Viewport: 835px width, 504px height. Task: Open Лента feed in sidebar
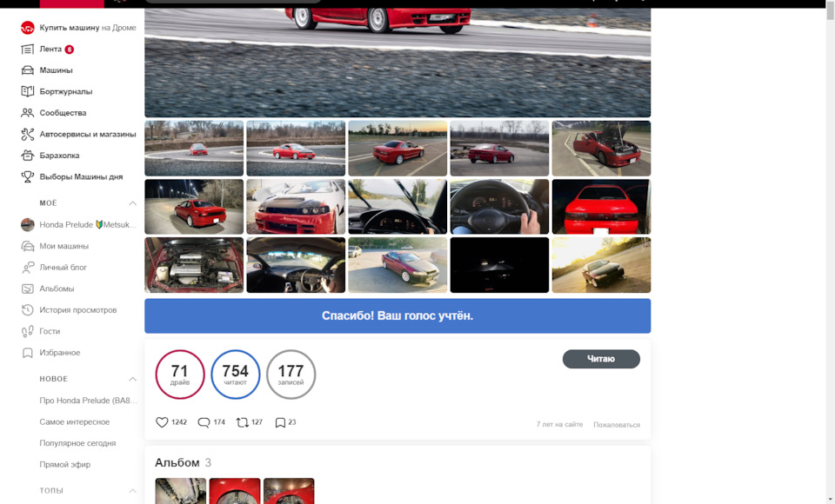[50, 50]
